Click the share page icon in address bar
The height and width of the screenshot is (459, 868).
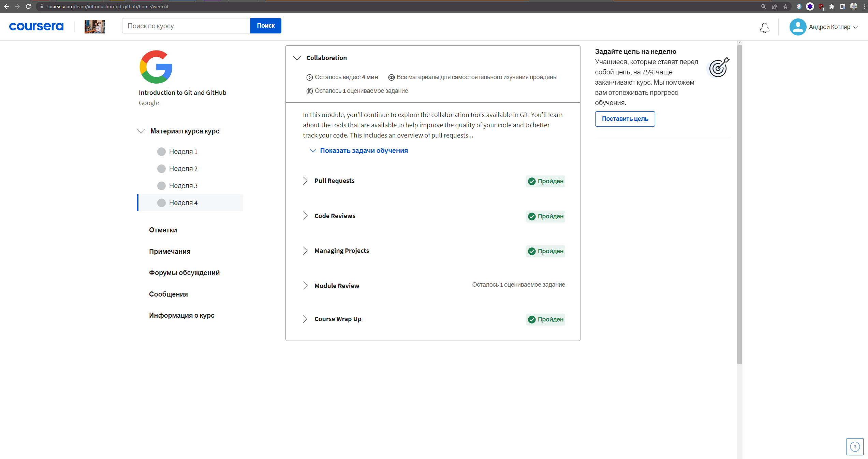pyautogui.click(x=775, y=6)
